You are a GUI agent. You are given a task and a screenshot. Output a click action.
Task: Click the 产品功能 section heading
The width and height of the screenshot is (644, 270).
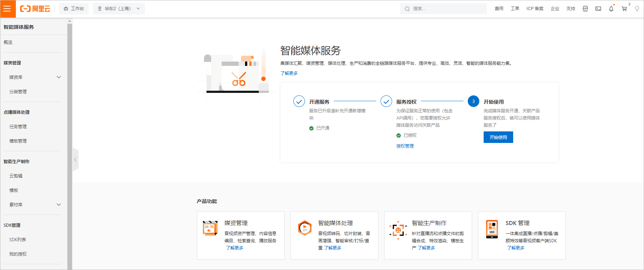pyautogui.click(x=207, y=201)
